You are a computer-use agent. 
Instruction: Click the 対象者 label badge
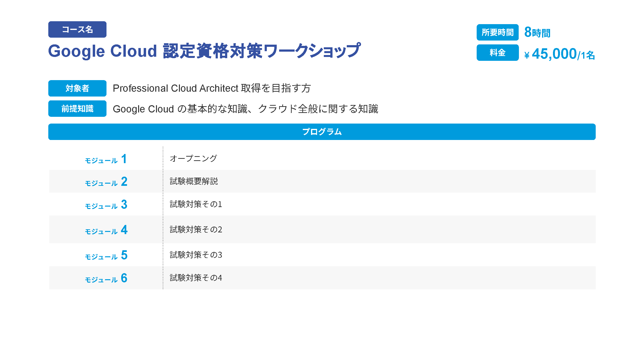(x=77, y=88)
